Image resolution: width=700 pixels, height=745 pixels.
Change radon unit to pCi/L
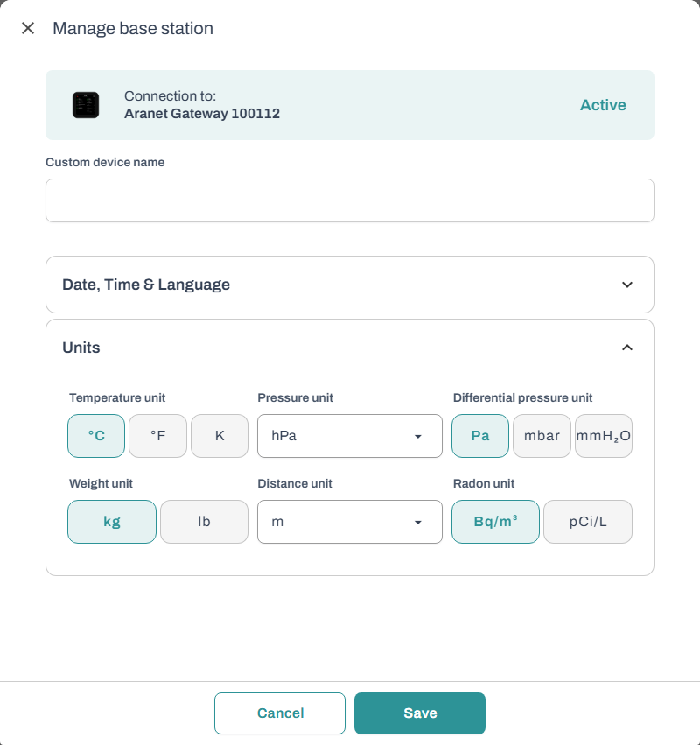[x=588, y=522]
